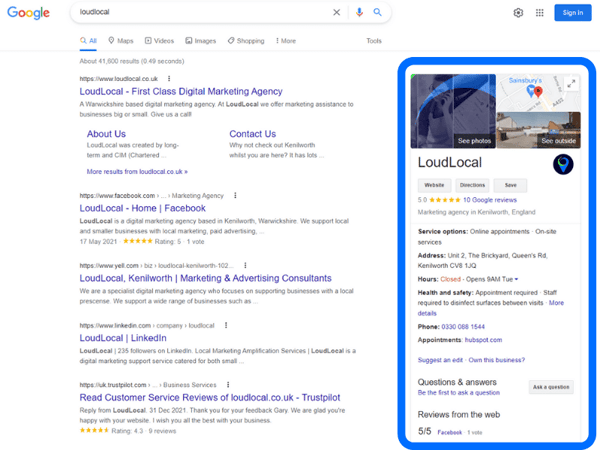
Task: Click the Website button
Action: (x=434, y=185)
